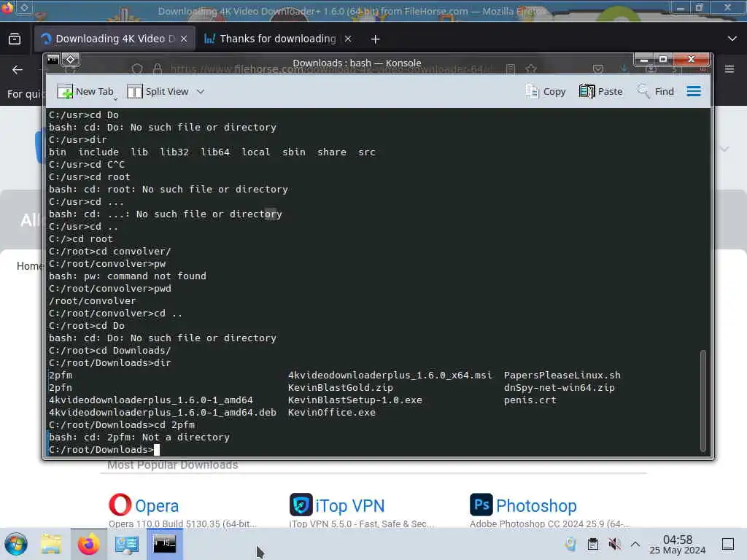Go back in Firefox

(x=18, y=70)
